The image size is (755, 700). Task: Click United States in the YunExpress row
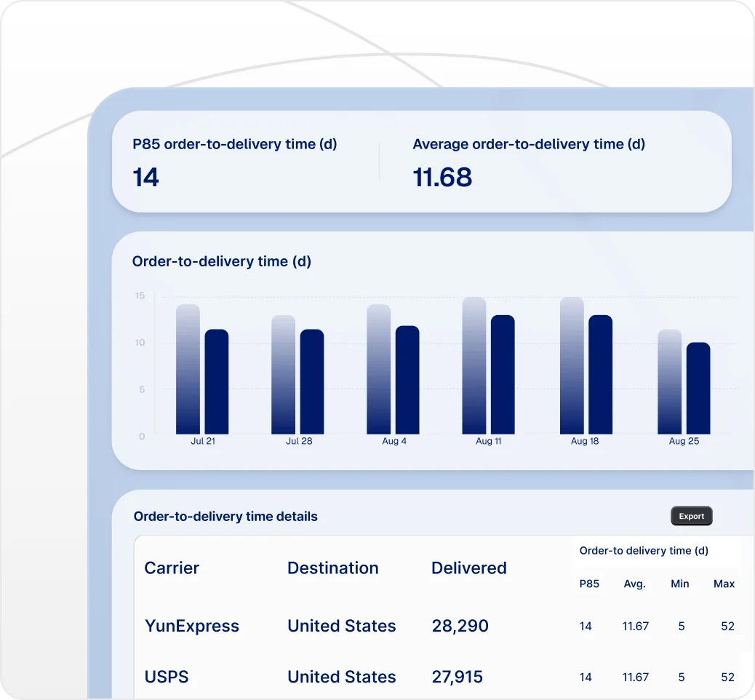tap(341, 626)
